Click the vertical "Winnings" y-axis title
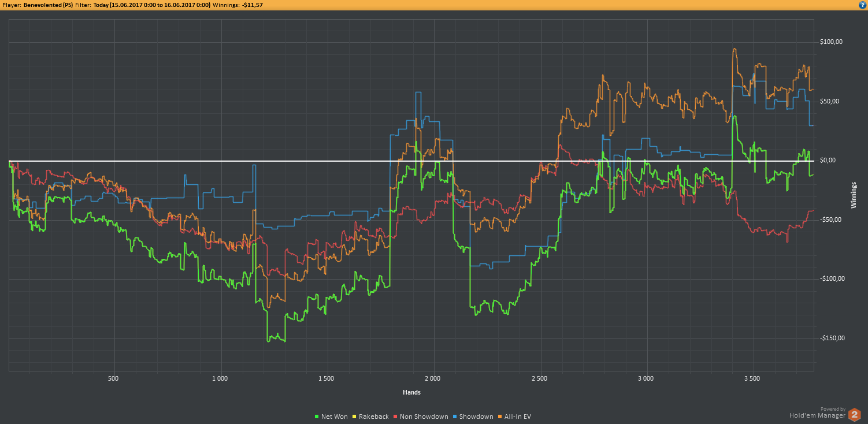The width and height of the screenshot is (868, 424). click(854, 195)
